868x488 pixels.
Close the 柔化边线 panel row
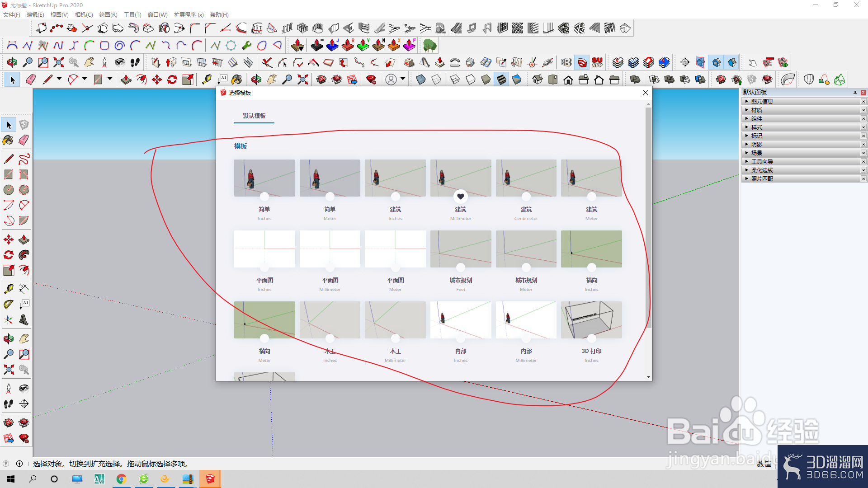[863, 170]
